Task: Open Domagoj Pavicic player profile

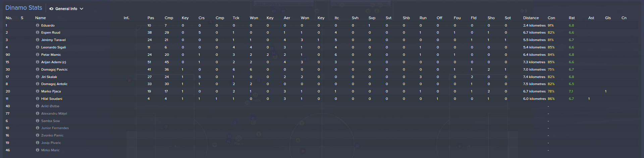Action: coord(54,70)
